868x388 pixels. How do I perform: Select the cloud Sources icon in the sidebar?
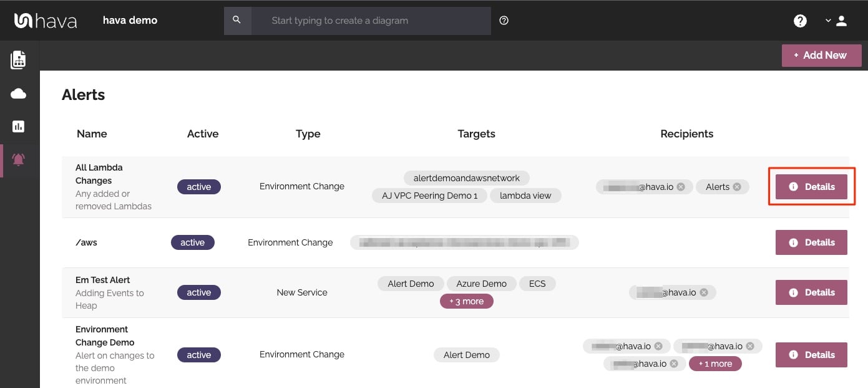[x=18, y=92]
